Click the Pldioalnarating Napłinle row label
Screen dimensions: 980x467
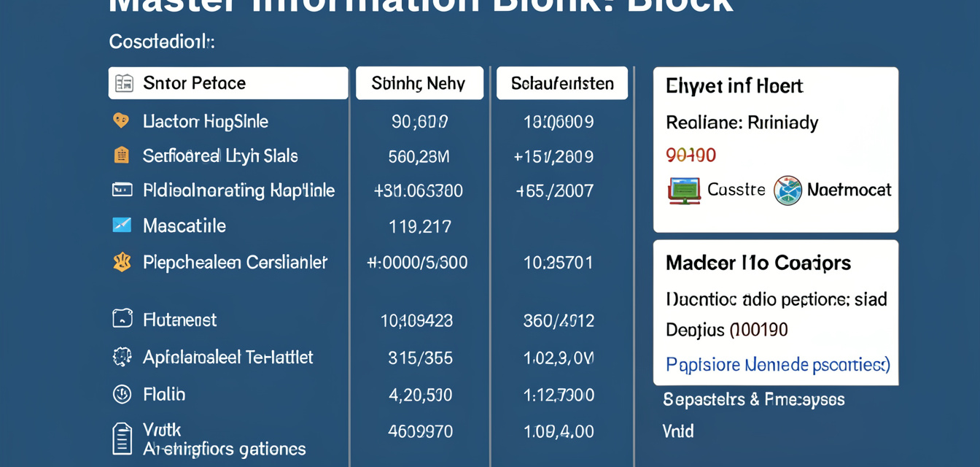239,191
